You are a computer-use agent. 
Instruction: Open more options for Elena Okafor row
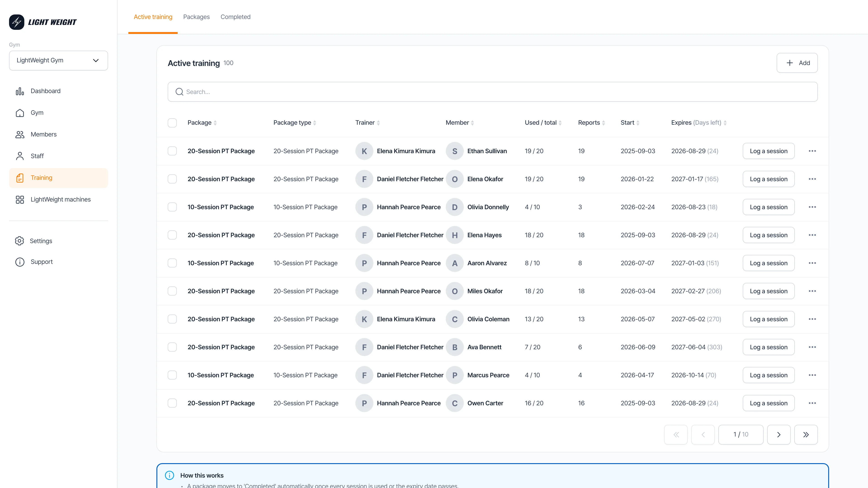coord(812,179)
